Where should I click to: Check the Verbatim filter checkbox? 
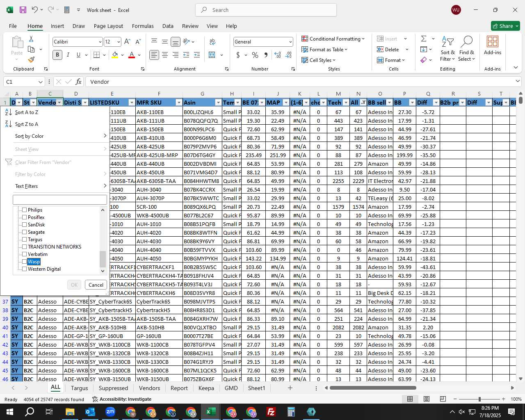24,254
